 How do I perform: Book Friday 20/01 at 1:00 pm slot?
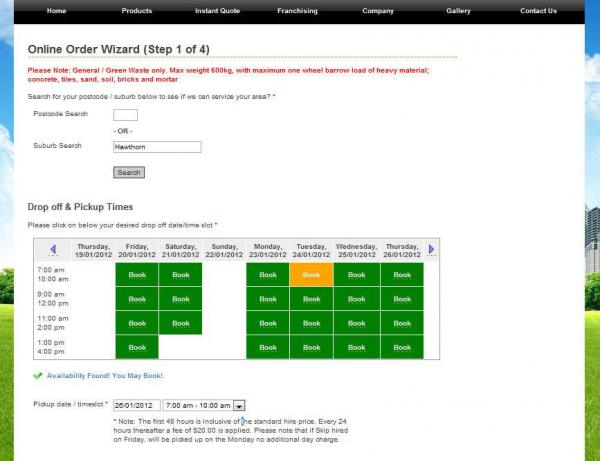point(137,347)
